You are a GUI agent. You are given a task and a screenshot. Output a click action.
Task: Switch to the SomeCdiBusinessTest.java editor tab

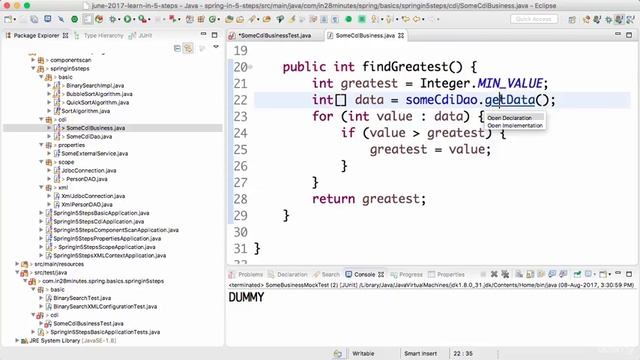tap(275, 36)
